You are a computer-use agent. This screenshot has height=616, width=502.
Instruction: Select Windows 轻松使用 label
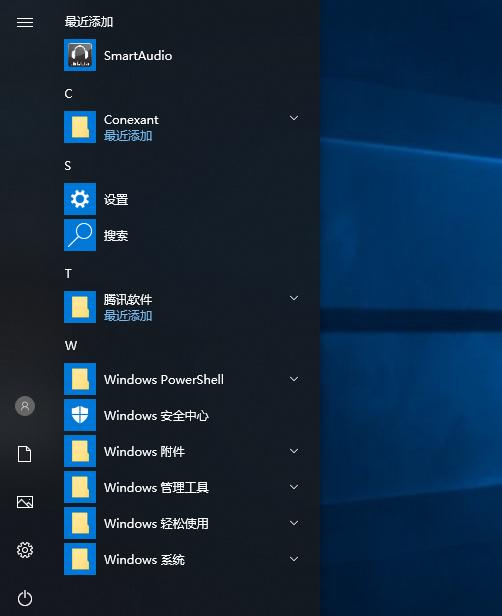coord(156,523)
